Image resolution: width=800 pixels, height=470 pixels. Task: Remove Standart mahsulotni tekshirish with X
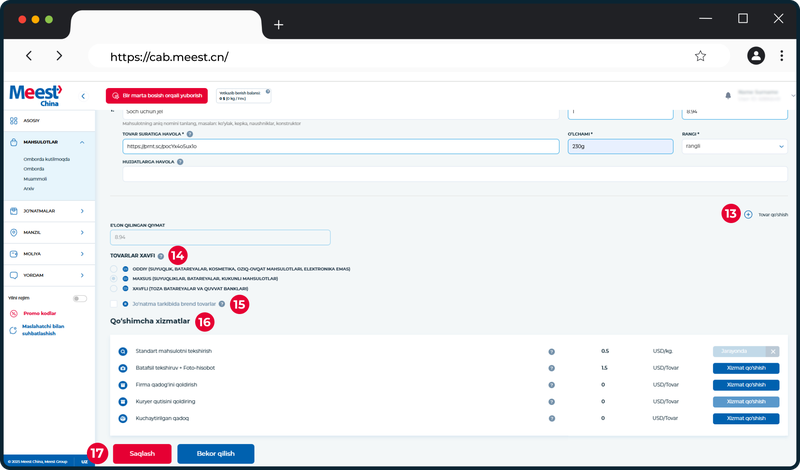click(x=773, y=352)
